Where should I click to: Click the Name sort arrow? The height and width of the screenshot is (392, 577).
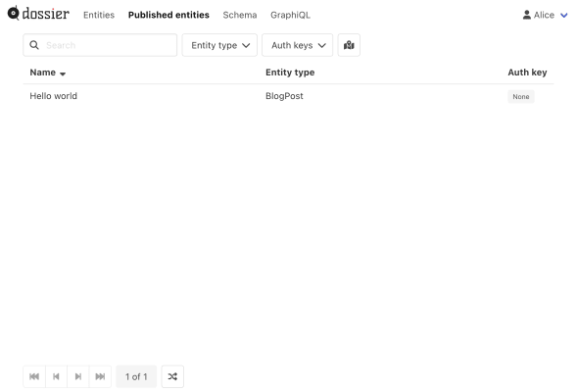click(63, 73)
